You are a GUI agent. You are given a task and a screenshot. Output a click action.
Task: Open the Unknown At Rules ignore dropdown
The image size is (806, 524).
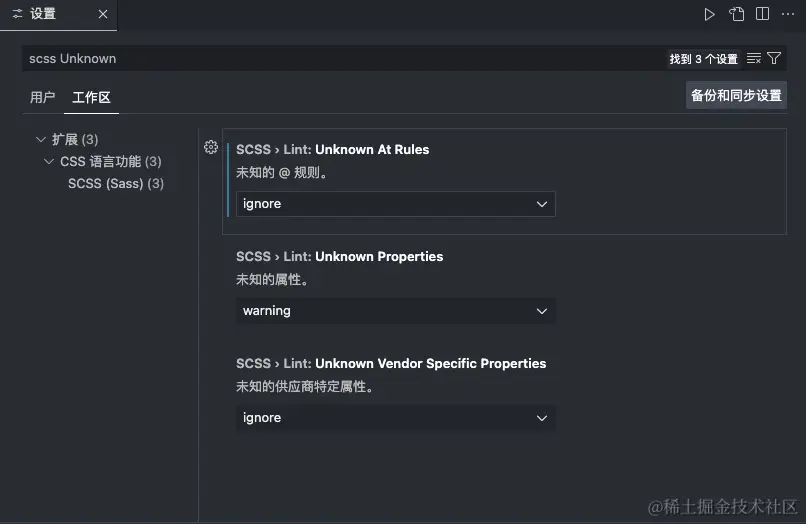pos(395,204)
